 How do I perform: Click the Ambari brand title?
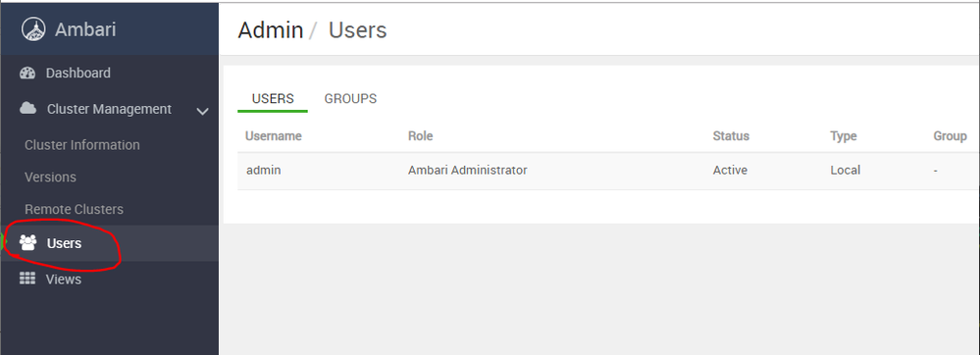pos(85,29)
